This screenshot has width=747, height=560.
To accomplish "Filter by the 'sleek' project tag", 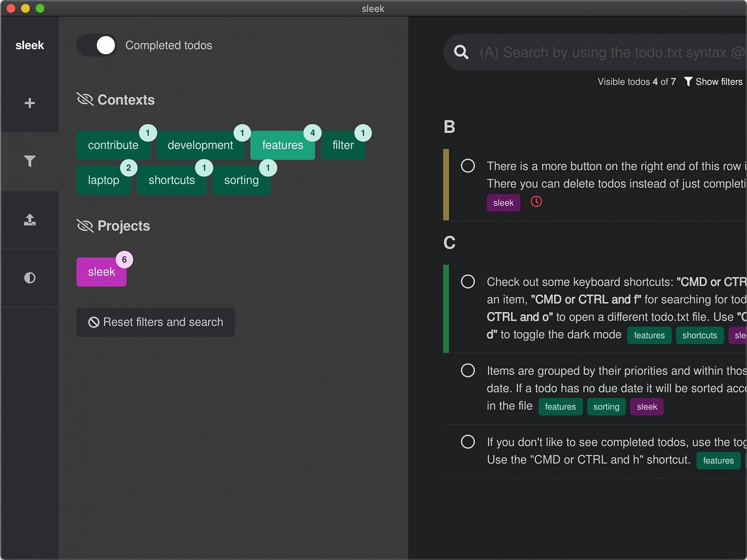I will 101,272.
